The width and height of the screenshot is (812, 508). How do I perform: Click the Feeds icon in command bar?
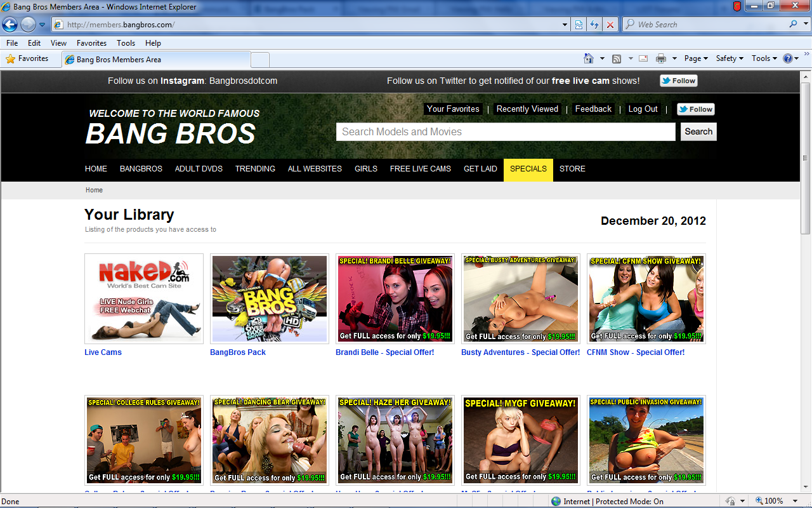coord(617,58)
